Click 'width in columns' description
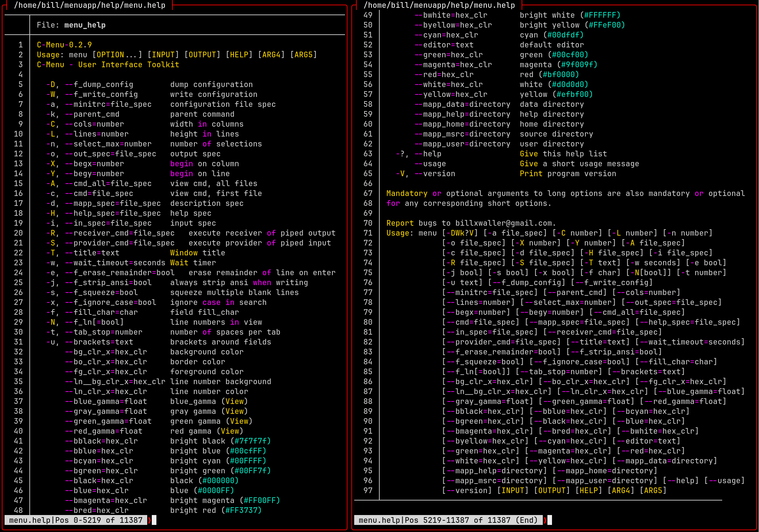This screenshot has height=532, width=759. pos(207,124)
